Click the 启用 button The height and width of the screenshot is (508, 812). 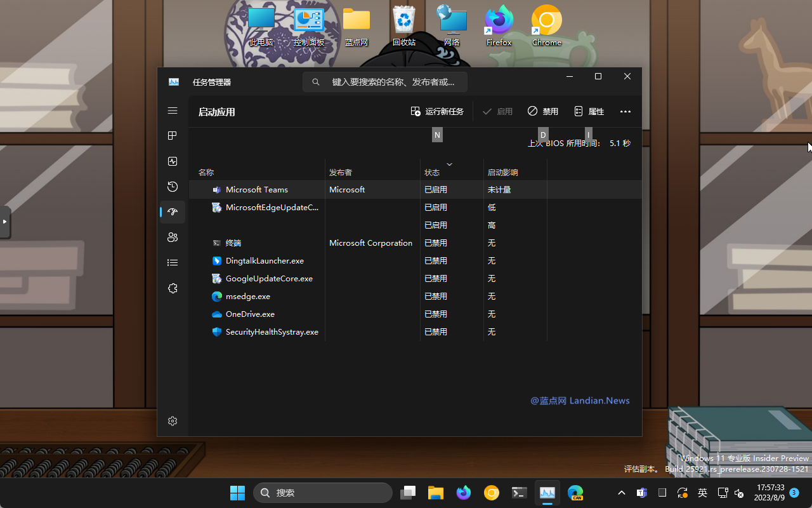(x=498, y=112)
